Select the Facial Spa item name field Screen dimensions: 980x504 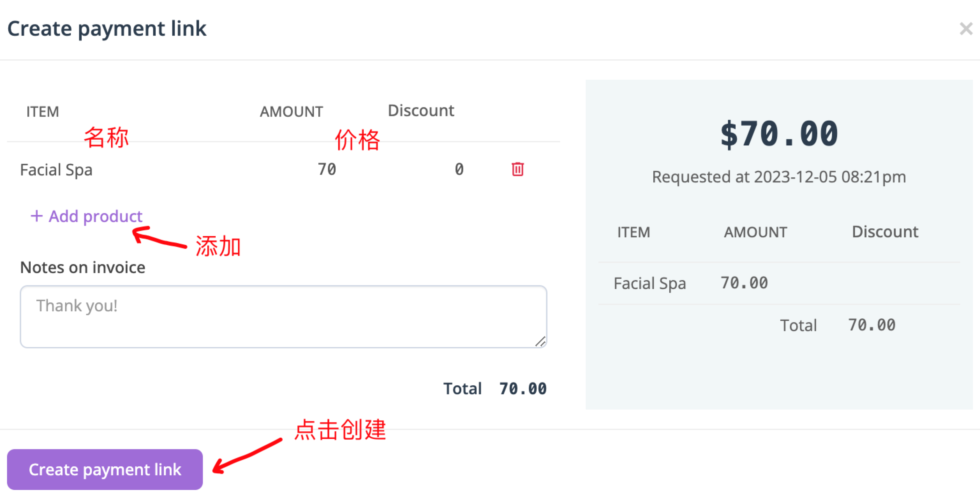click(56, 170)
